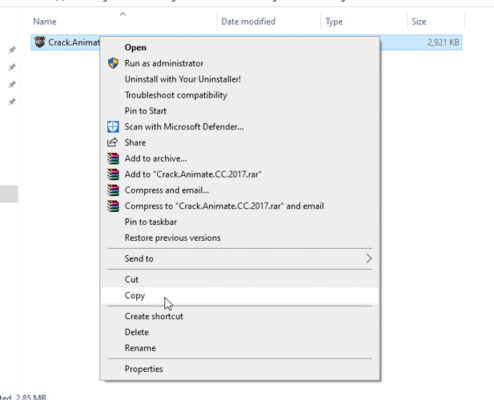Click the sort arrow above the Name column
This screenshot has height=400, width=494.
123,14
